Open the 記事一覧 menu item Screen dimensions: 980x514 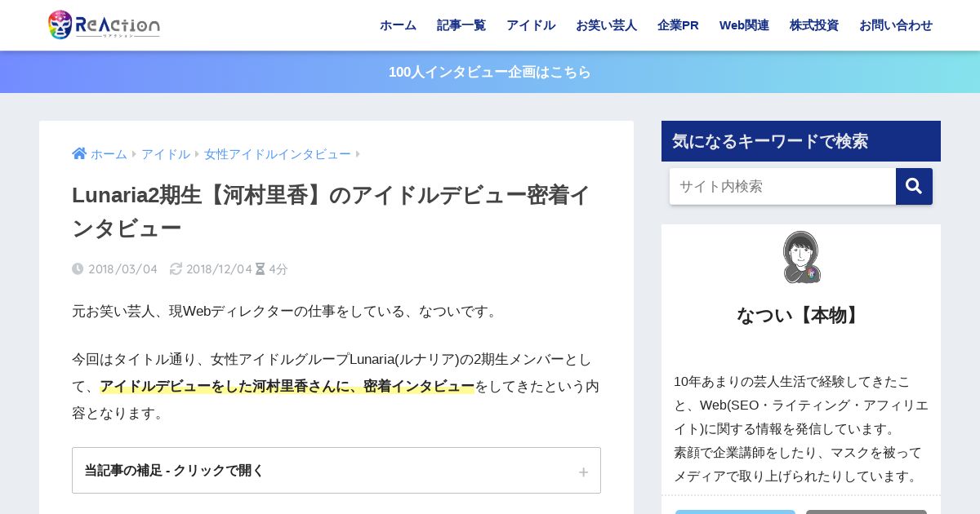pyautogui.click(x=461, y=25)
